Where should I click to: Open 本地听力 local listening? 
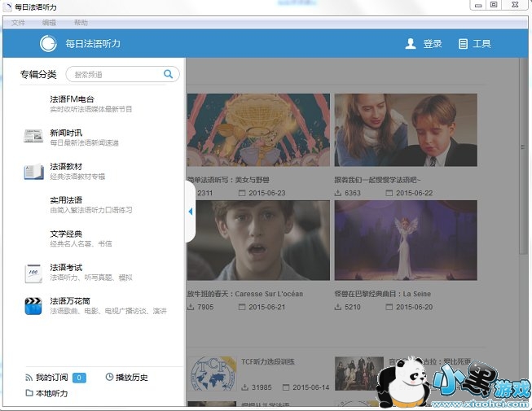pos(52,393)
